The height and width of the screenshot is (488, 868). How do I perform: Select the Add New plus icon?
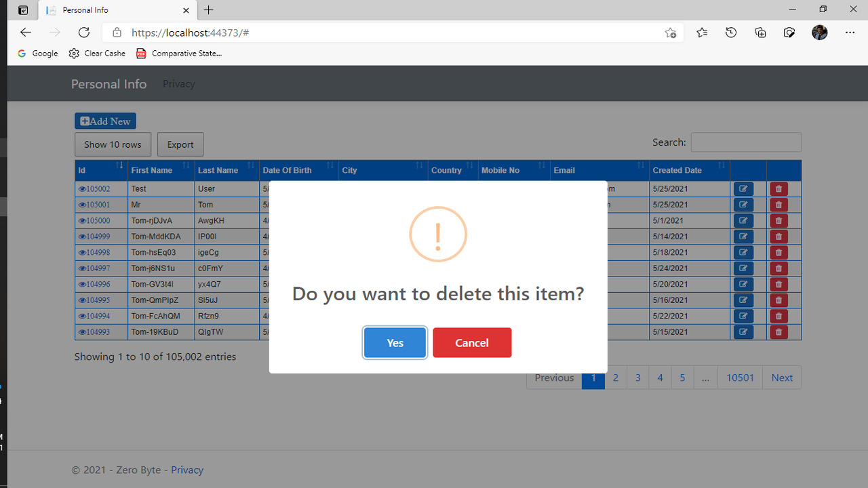(85, 121)
